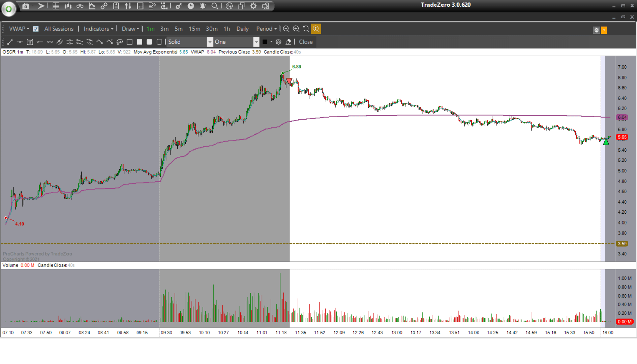Toggle the filled rounded rectangle shape tool
Screen dimensions: 637x364
(149, 42)
